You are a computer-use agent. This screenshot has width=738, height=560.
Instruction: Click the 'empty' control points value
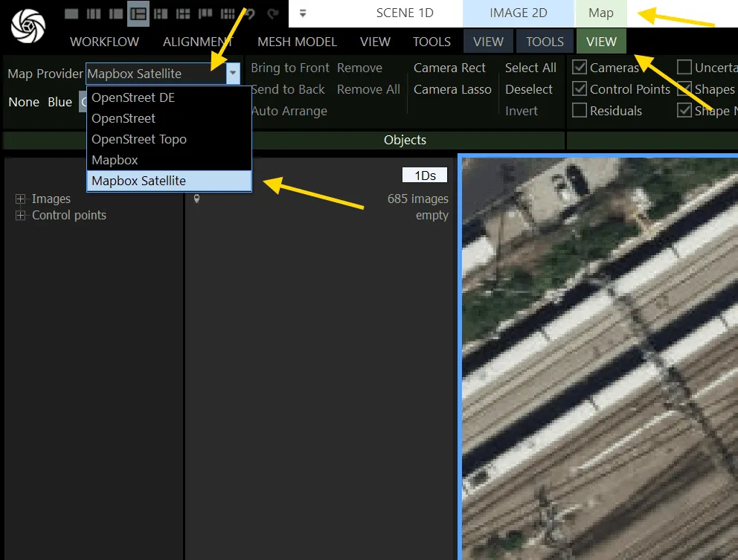[x=432, y=215]
